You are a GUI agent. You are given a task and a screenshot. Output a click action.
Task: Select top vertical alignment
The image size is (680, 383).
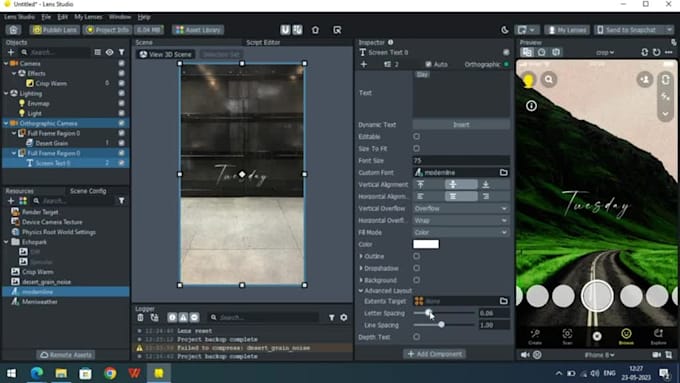(420, 184)
